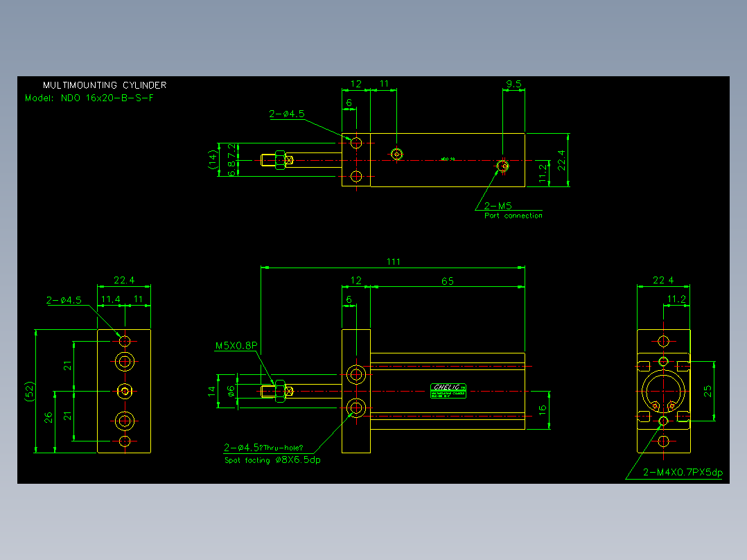Select the ø6 rod diameter dimension
The width and height of the screenshot is (747, 560).
pyautogui.click(x=231, y=392)
